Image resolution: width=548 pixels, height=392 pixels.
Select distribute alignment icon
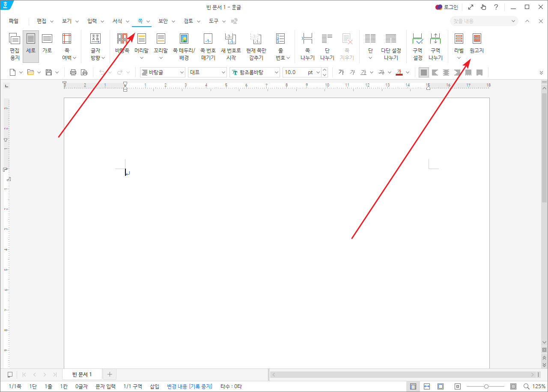pyautogui.click(x=468, y=72)
